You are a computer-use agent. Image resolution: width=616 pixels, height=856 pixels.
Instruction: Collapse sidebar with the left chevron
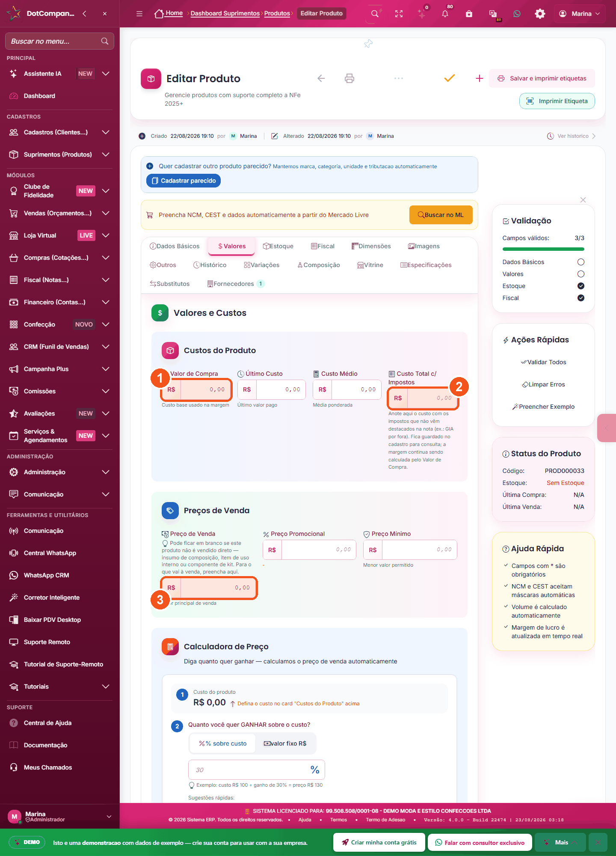85,14
